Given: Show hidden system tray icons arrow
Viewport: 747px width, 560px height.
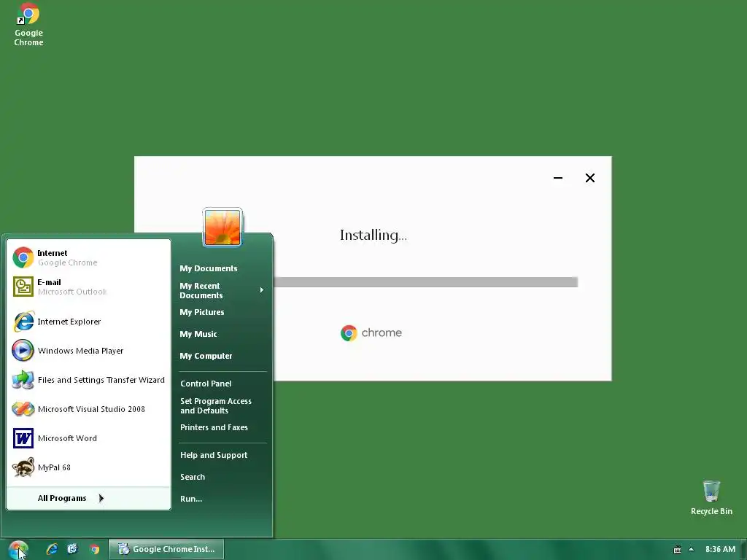Looking at the screenshot, I should coord(691,550).
